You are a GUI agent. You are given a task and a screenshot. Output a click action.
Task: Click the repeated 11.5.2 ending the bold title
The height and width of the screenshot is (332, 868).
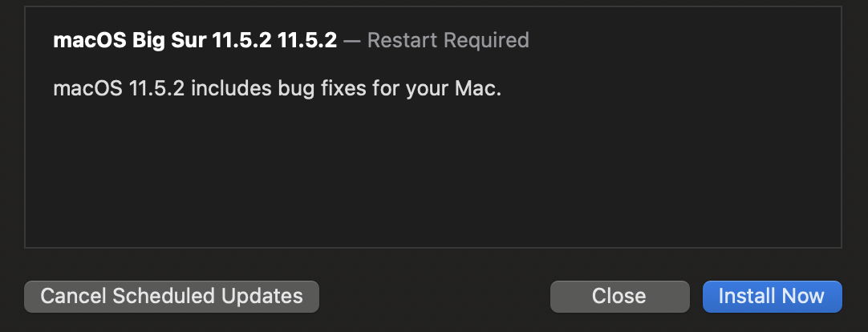306,40
